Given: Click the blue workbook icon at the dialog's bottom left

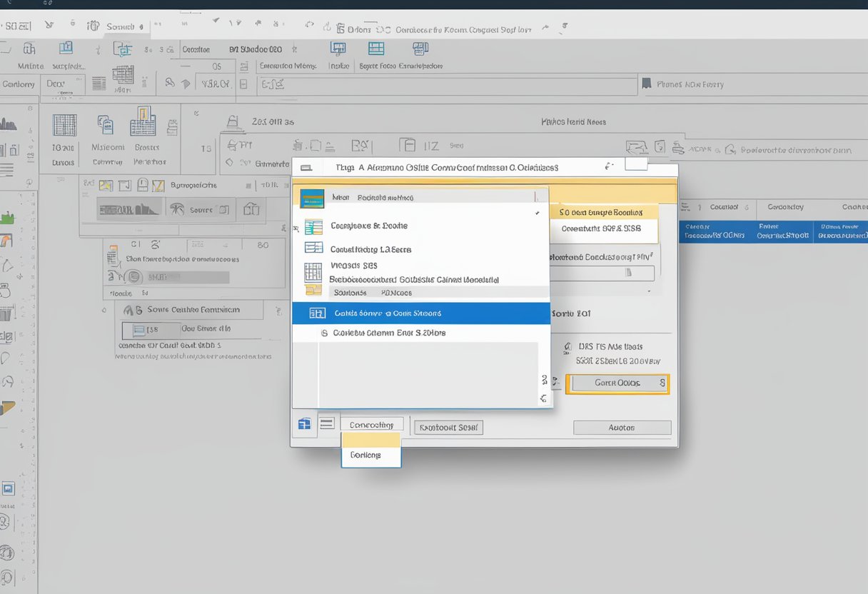Looking at the screenshot, I should [x=304, y=423].
